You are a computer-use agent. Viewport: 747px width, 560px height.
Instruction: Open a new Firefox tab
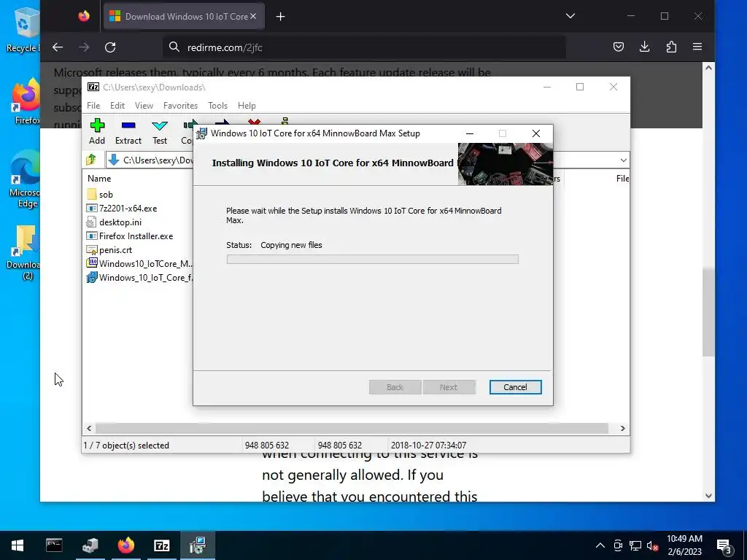point(281,17)
